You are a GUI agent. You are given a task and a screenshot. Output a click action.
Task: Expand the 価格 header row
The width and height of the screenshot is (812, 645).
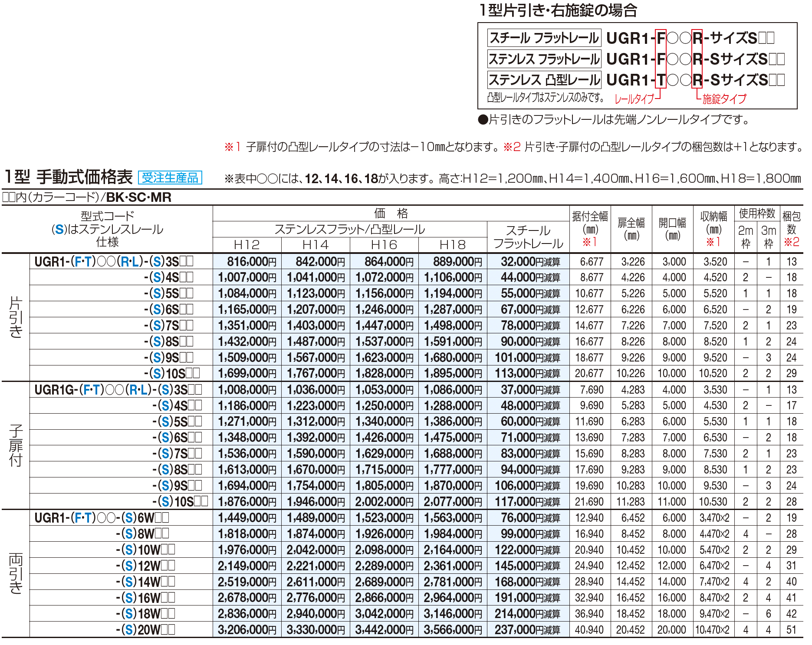click(x=388, y=214)
